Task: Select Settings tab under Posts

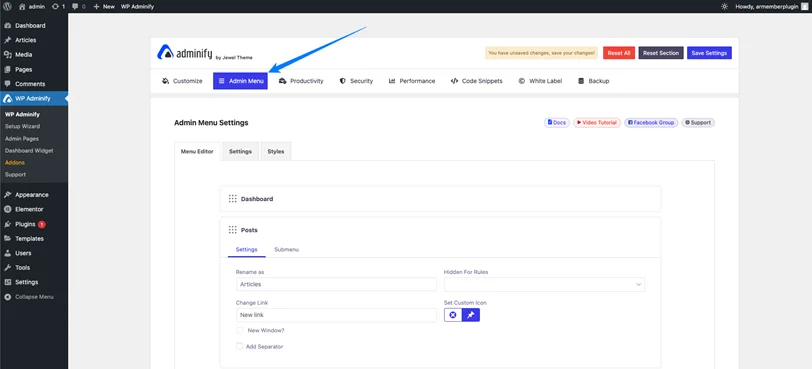Action: click(x=246, y=249)
